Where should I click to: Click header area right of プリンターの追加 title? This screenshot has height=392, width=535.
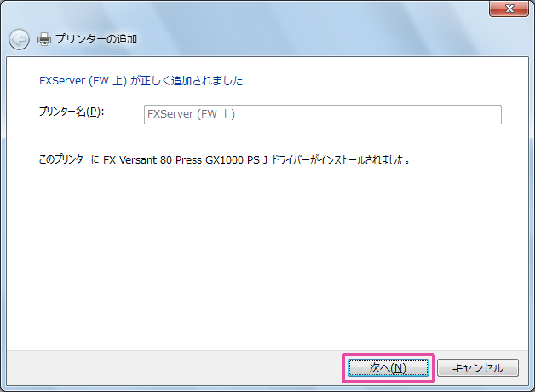pyautogui.click(x=341, y=39)
